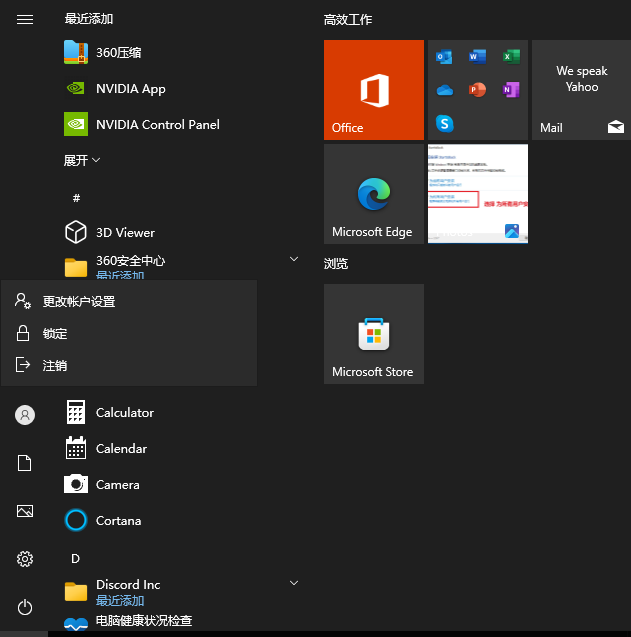631x637 pixels.
Task: Open 电脑健康状况检查 heart icon
Action: (x=76, y=624)
